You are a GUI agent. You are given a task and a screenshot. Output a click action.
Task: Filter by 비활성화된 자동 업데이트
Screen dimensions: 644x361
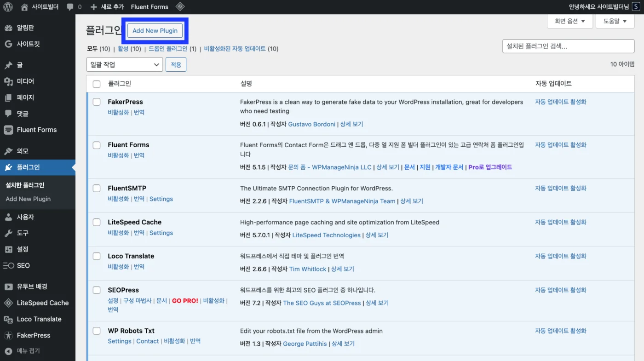coord(235,49)
